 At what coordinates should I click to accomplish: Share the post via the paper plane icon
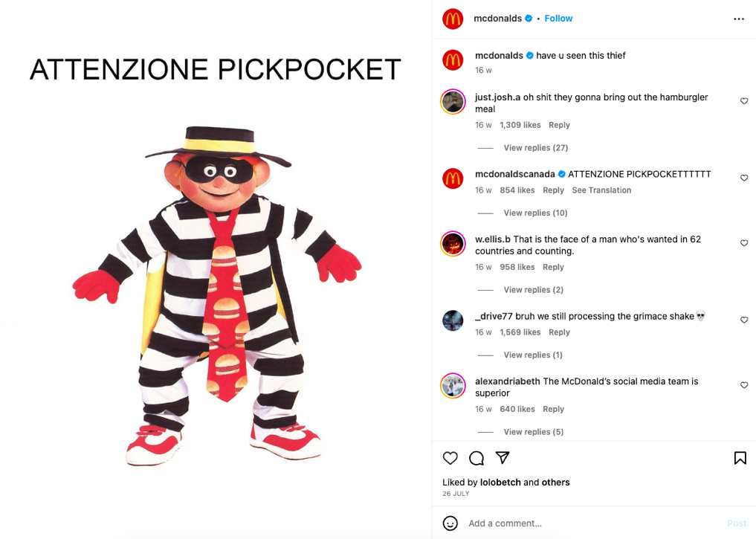503,457
